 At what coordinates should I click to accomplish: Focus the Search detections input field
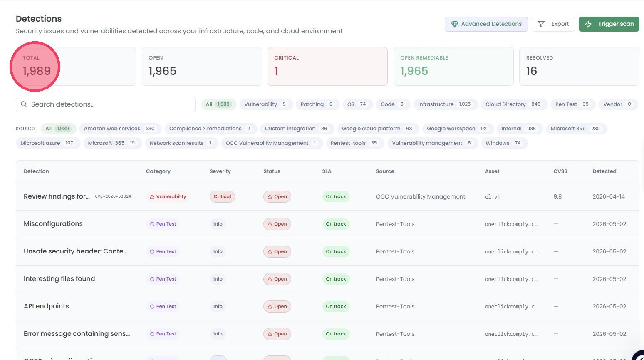[x=106, y=104]
